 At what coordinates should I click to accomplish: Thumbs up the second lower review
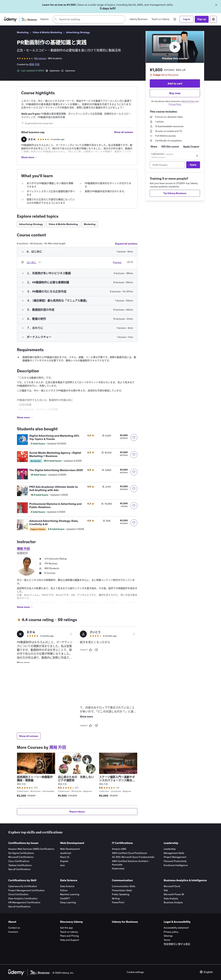(x=91, y=726)
